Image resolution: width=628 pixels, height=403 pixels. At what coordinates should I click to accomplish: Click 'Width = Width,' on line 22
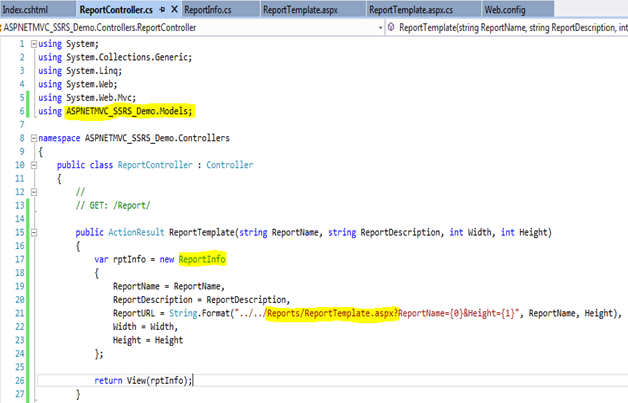tap(145, 327)
